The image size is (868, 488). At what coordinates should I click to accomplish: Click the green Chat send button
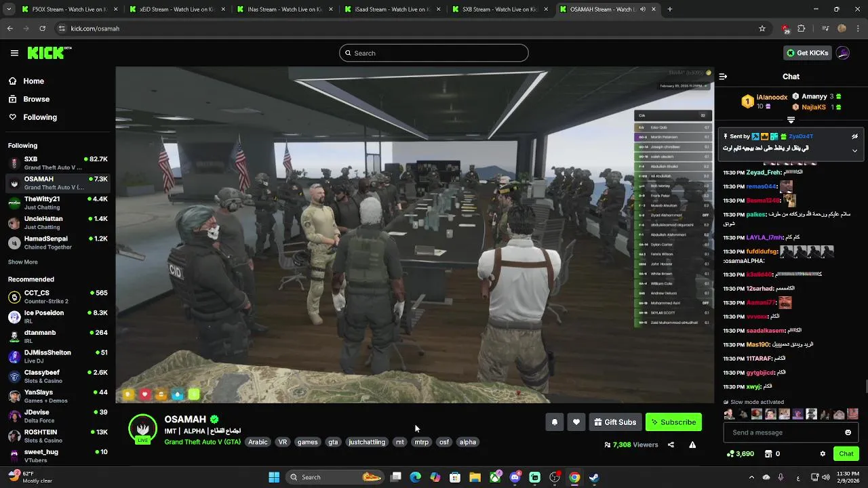846,453
